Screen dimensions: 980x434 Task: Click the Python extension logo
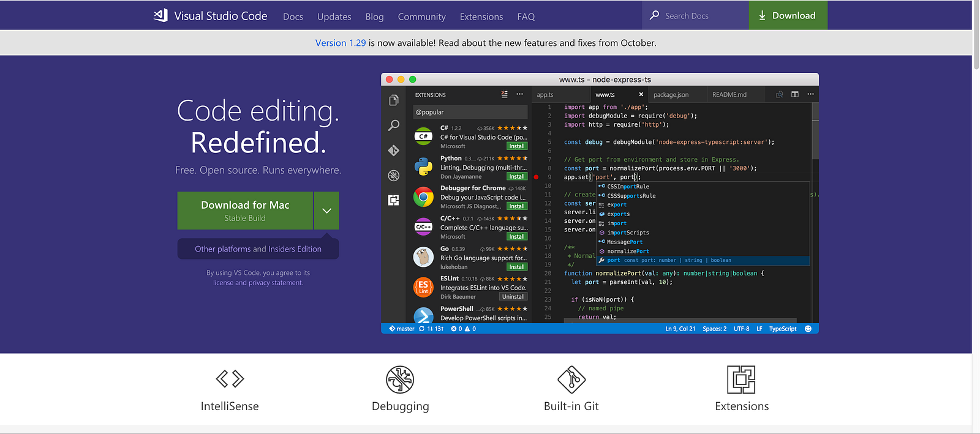(x=423, y=166)
